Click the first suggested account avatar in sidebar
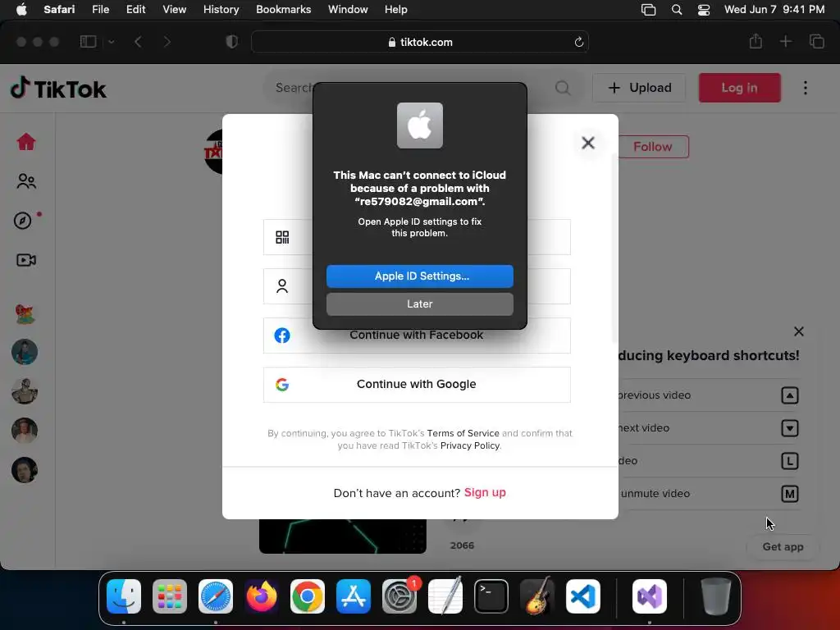The width and height of the screenshot is (840, 630). pos(25,313)
